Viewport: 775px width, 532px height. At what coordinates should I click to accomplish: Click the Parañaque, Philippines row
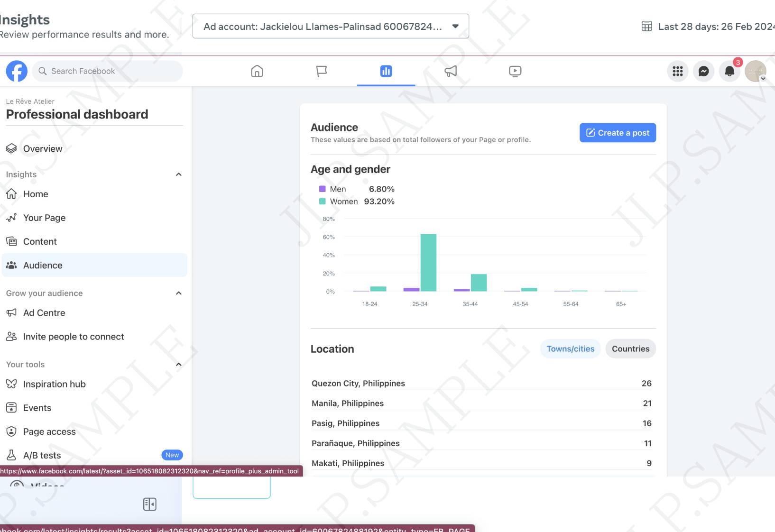481,443
